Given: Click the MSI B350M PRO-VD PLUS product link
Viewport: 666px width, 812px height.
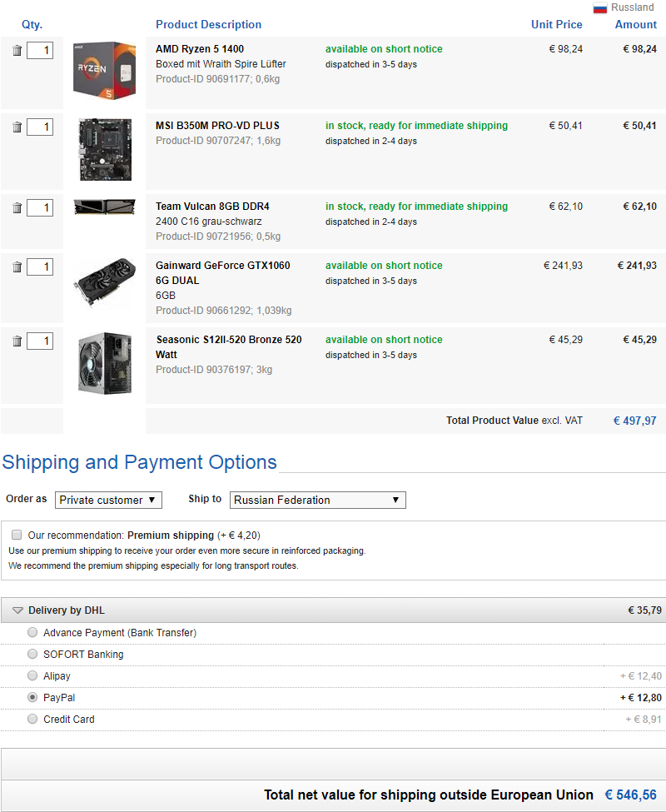Looking at the screenshot, I should (217, 126).
